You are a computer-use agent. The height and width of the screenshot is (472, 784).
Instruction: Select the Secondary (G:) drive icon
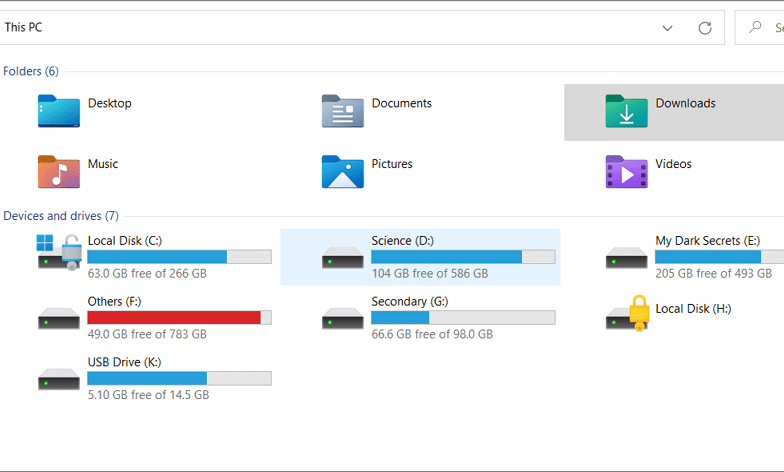click(x=342, y=318)
